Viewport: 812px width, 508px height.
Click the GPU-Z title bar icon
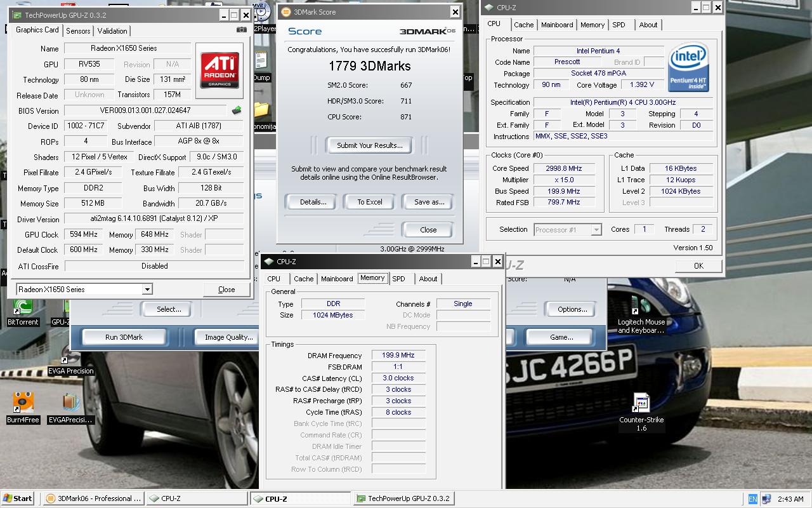(x=16, y=15)
